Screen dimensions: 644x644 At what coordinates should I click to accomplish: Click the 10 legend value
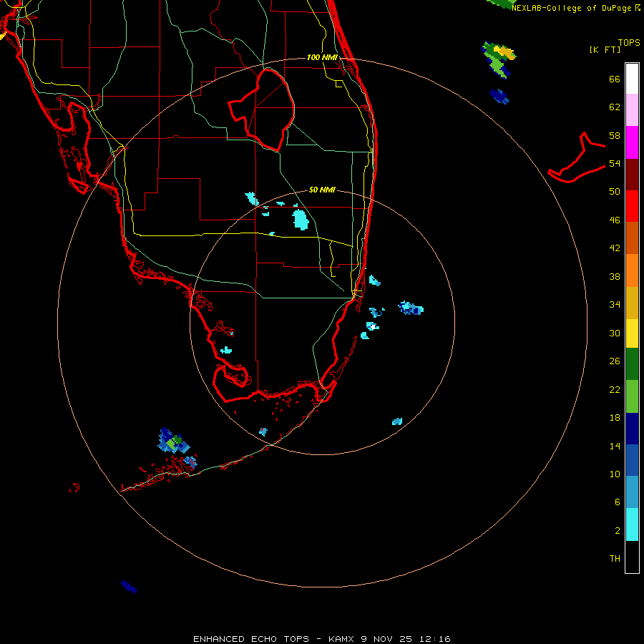[x=615, y=474]
